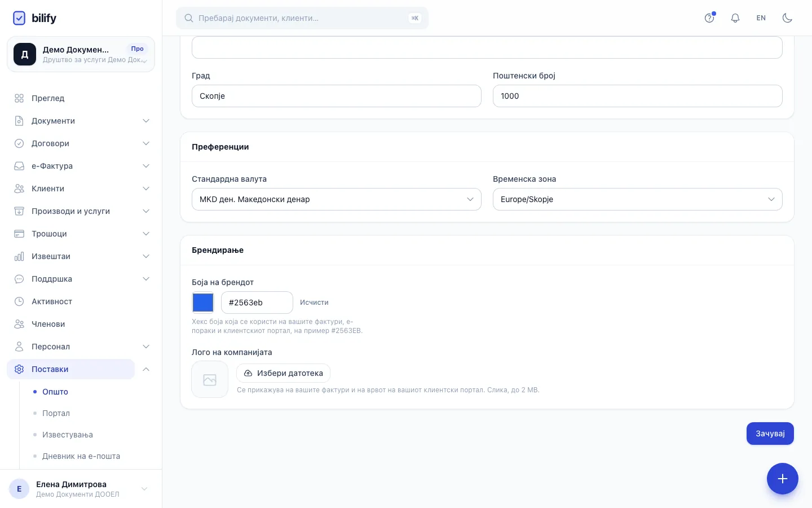812x508 pixels.
Task: Select the Општо settings submenu
Action: coord(55,392)
